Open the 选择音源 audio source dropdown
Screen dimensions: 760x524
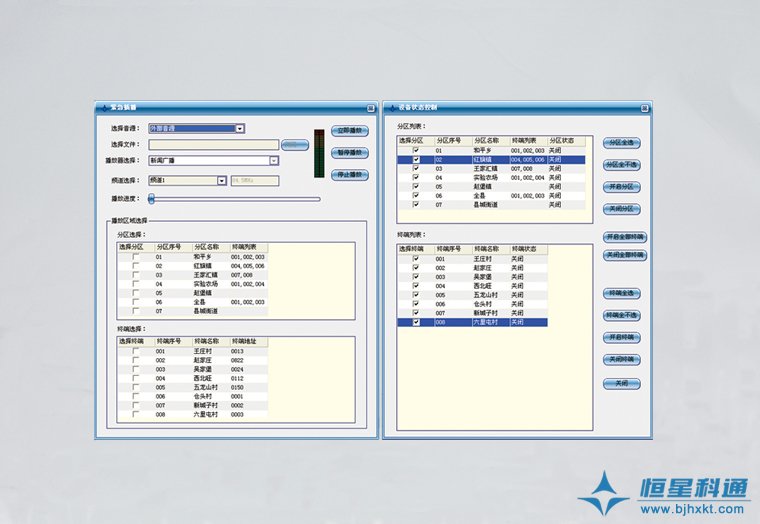pos(240,128)
